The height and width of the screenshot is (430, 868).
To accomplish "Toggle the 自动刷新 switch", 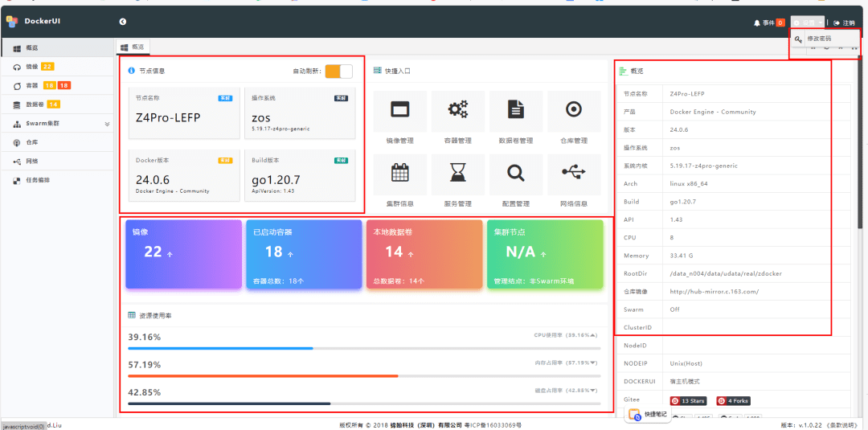I will 338,72.
